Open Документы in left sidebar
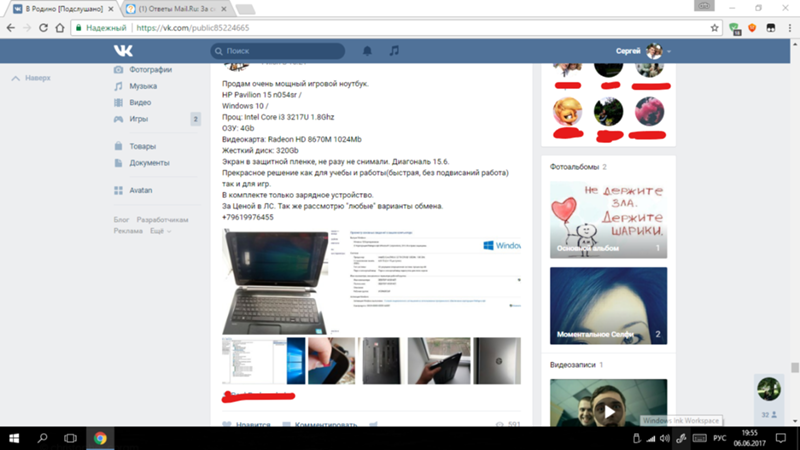This screenshot has height=450, width=800. 149,163
